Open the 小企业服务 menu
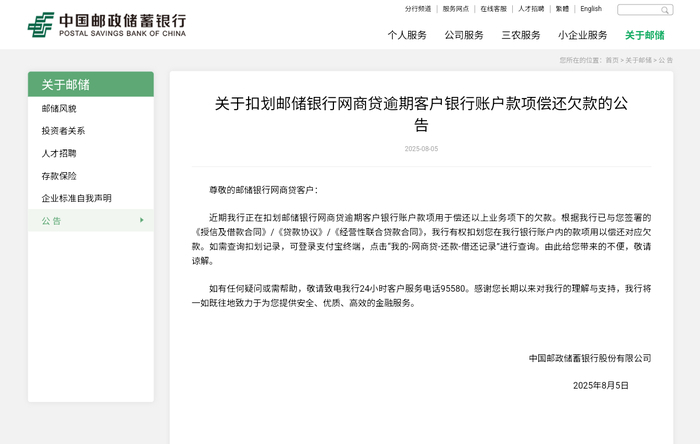 coord(583,35)
